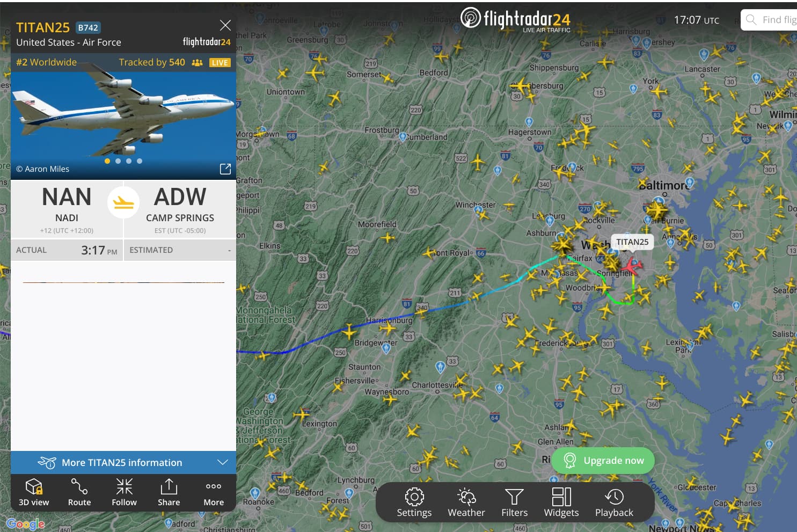This screenshot has width=797, height=532.
Task: Open the Weather layer options
Action: (466, 502)
